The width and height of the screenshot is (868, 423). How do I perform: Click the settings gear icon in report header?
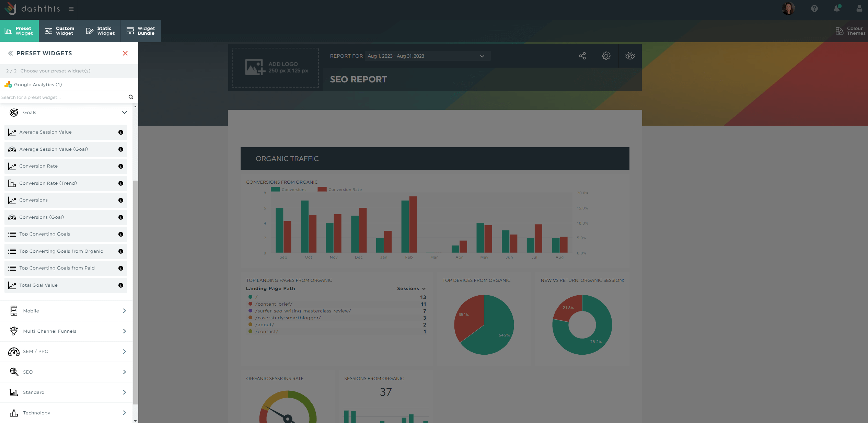pos(606,56)
